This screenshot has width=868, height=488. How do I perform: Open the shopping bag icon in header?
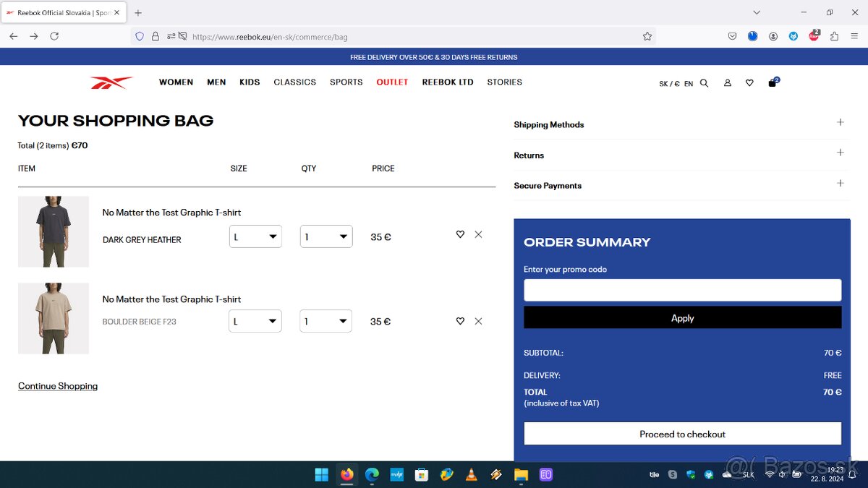point(773,83)
